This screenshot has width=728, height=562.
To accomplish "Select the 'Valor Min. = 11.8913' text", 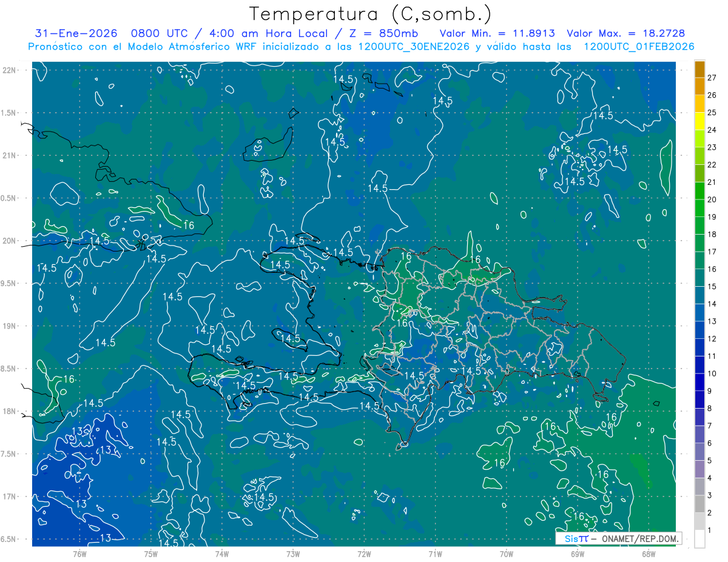I will click(497, 34).
